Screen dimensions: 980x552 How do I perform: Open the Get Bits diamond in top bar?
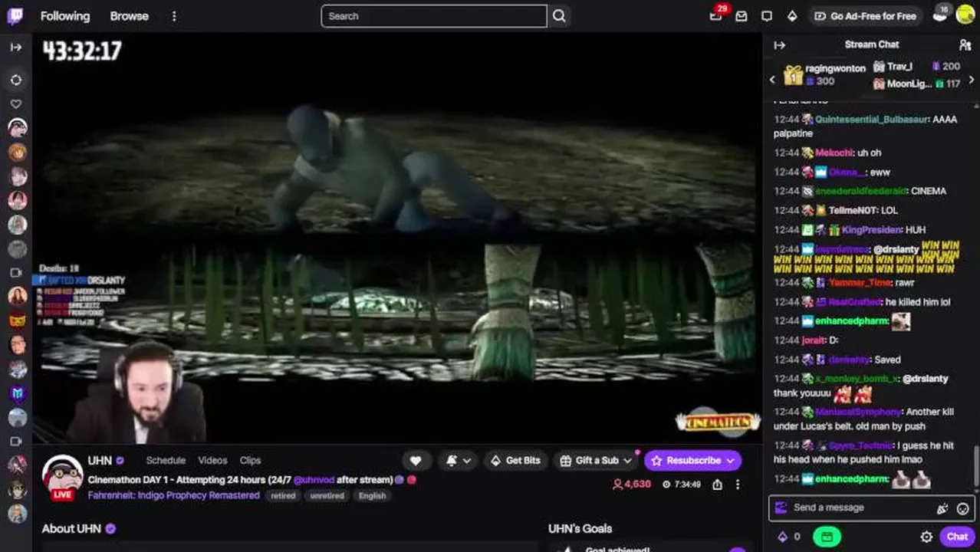[792, 16]
